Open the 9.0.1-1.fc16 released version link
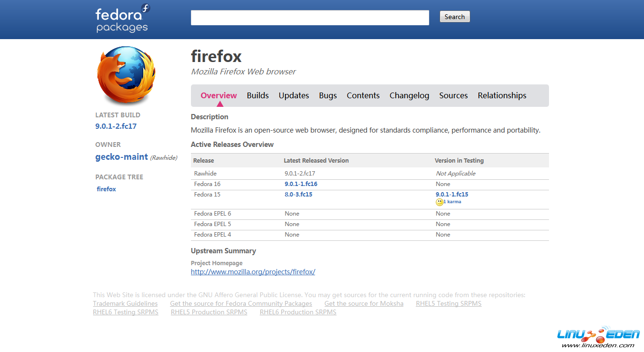Screen dimensions: 644x352 [301, 184]
